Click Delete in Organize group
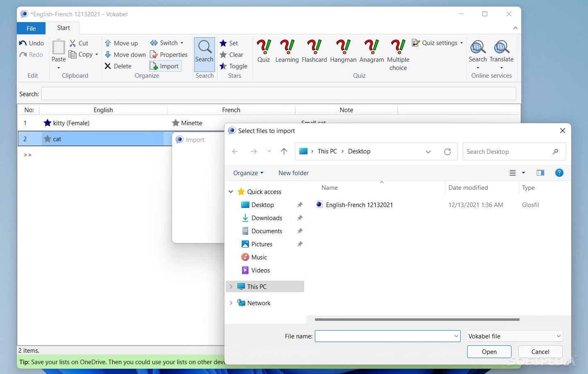The height and width of the screenshot is (374, 588). coord(118,66)
